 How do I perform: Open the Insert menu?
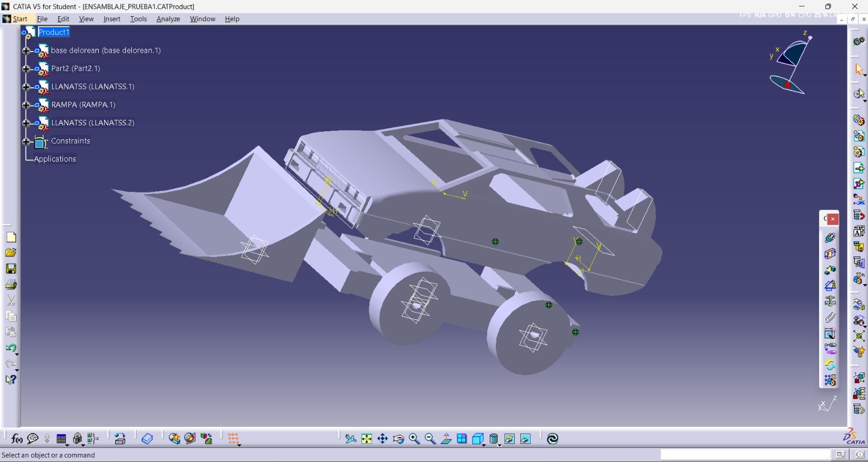click(112, 19)
